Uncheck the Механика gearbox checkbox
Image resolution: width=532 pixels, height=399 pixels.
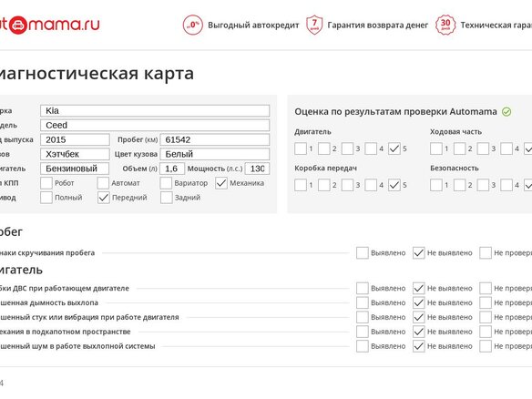[x=221, y=183]
